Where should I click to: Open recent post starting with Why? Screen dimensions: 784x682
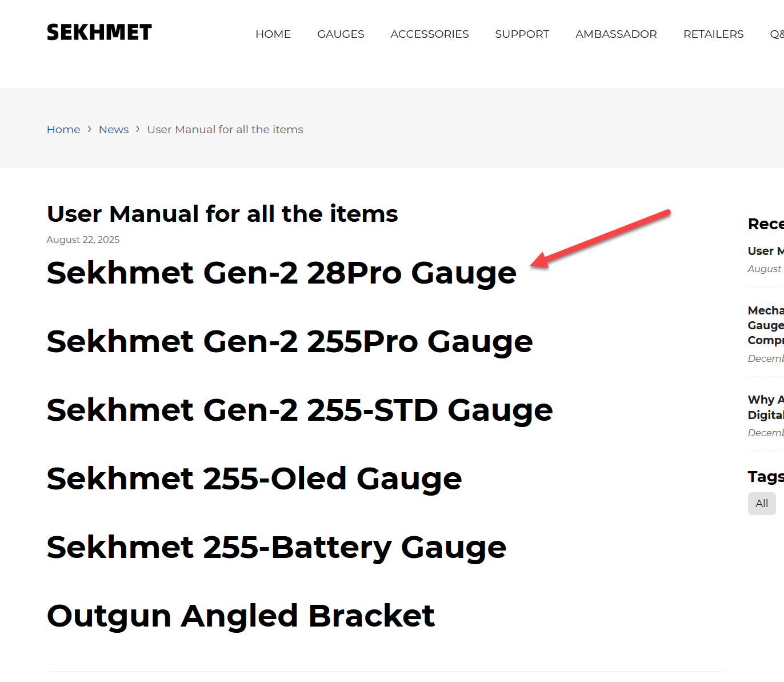click(x=766, y=407)
